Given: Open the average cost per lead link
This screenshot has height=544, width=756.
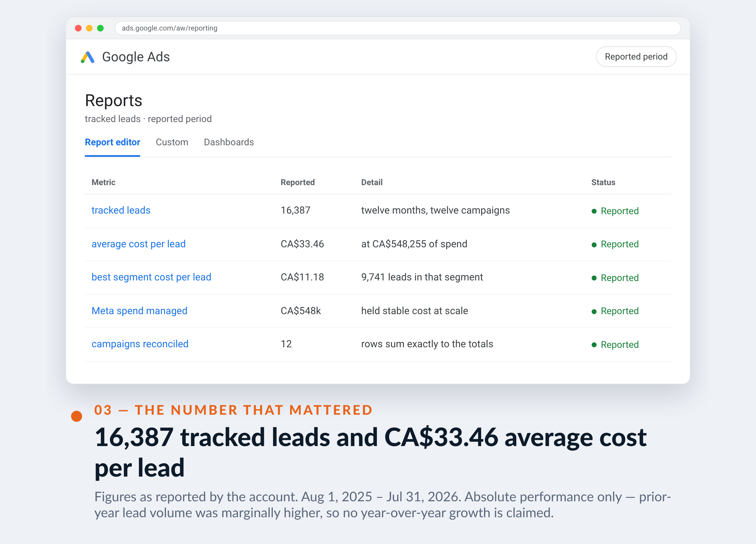Looking at the screenshot, I should coord(139,244).
